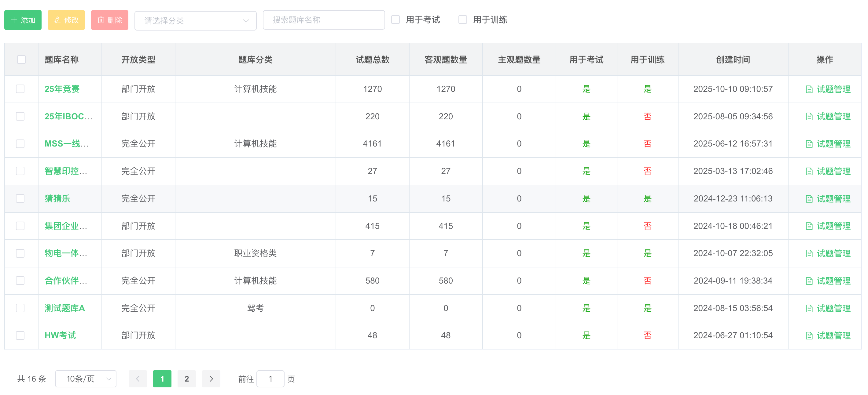The height and width of the screenshot is (395, 868).
Task: Open the 合作伙伴 question bank link
Action: click(66, 281)
